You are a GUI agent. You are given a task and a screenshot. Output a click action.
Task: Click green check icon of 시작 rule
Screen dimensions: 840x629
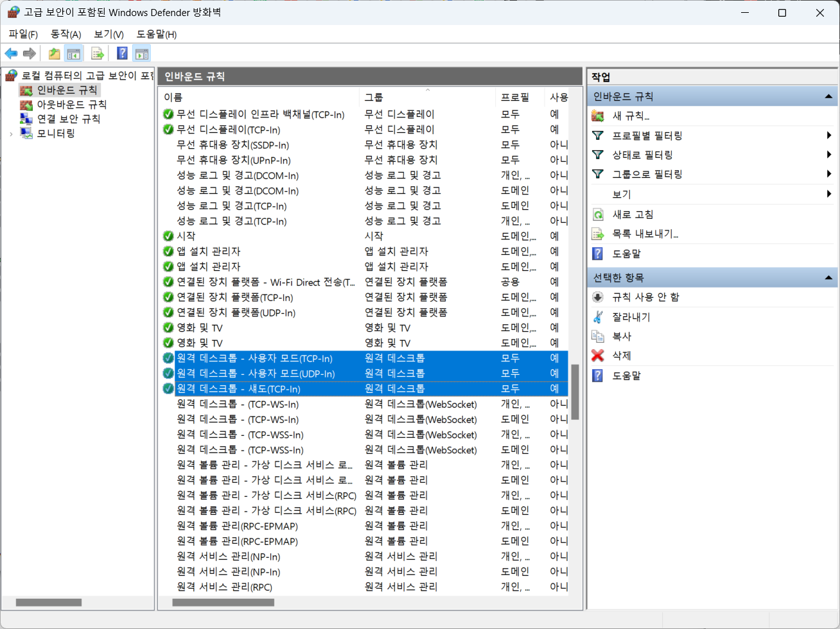click(x=168, y=236)
